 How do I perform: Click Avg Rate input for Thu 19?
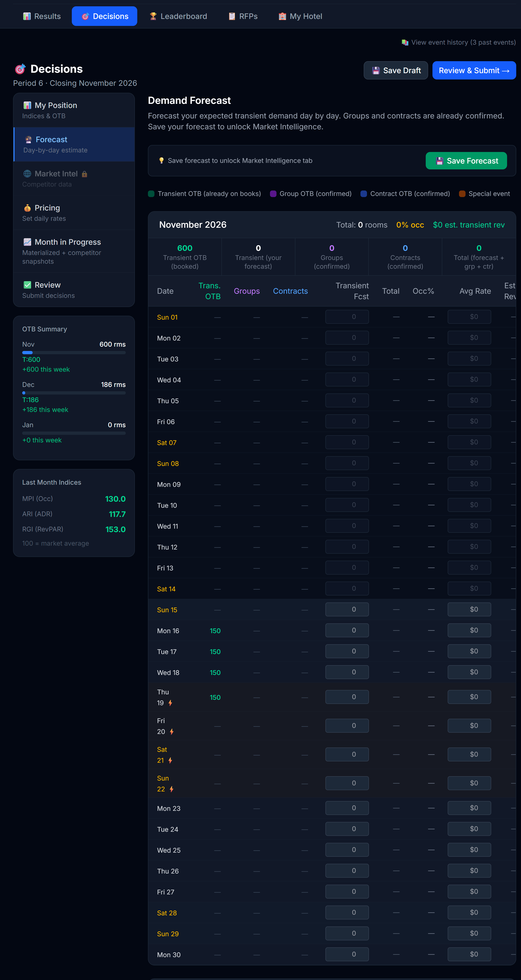click(469, 697)
